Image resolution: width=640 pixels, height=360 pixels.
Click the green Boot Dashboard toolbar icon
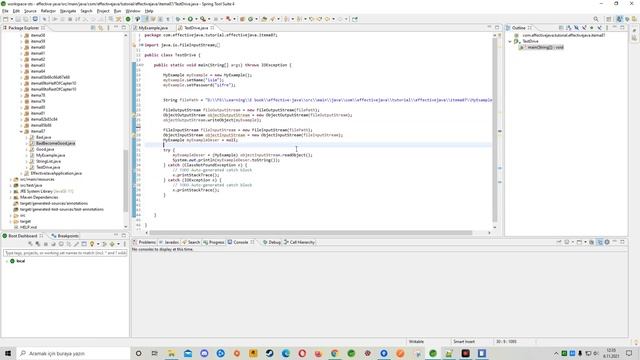point(128,19)
